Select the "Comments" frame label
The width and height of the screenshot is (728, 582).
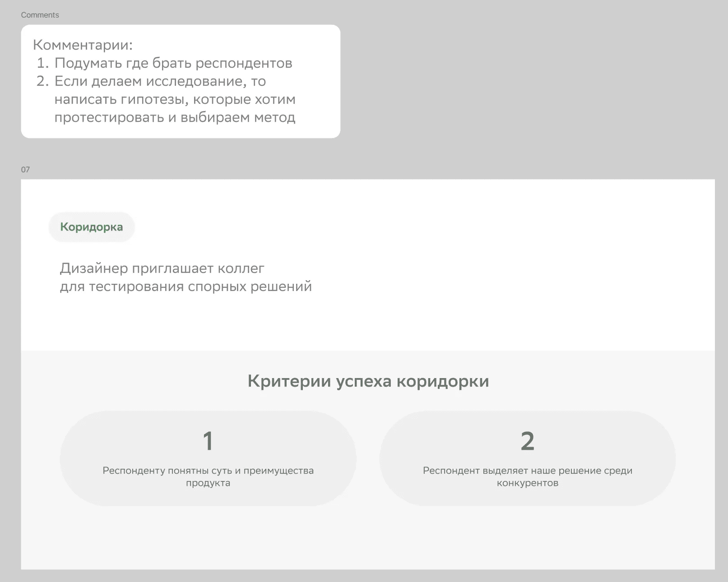point(40,15)
